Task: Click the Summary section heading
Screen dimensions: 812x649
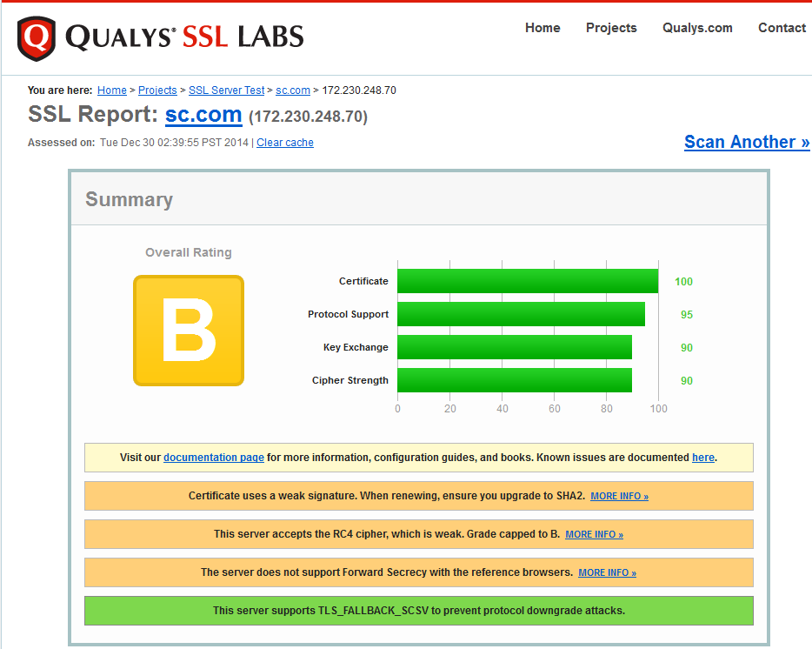Action: 129,200
